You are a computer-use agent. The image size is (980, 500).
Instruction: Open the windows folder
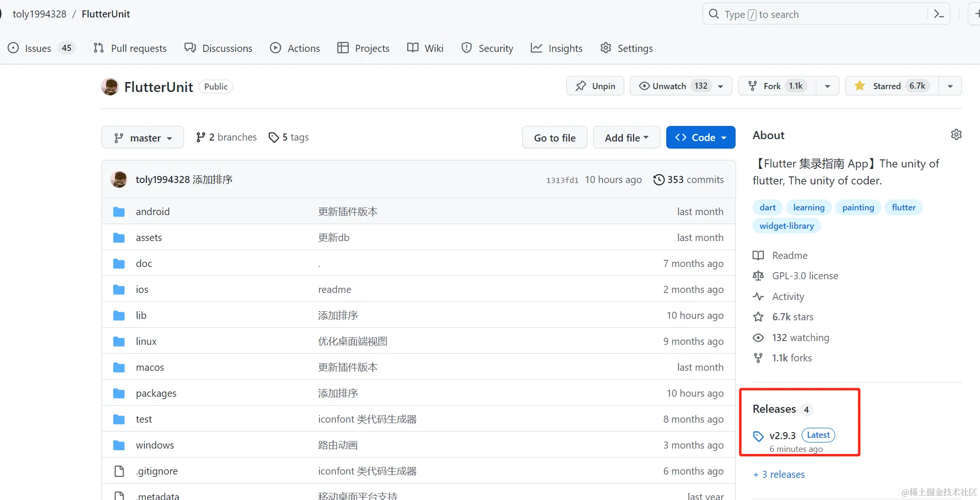click(x=155, y=445)
